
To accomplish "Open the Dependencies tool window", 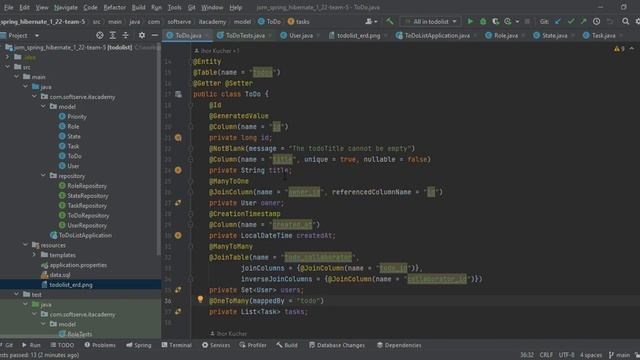I will 399,345.
